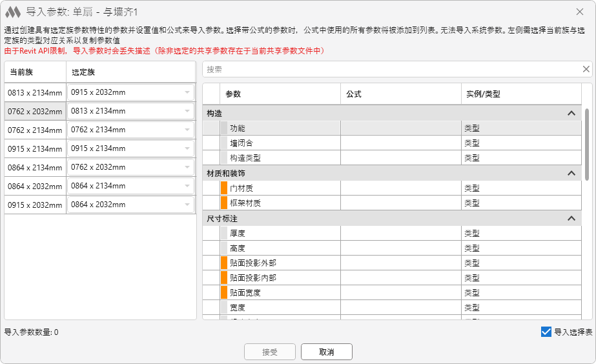Viewport: 596px width, 364px height.
Task: Click orange marker beside 框架材质
Action: [x=224, y=203]
